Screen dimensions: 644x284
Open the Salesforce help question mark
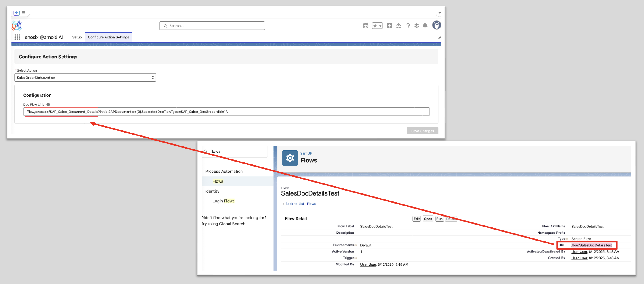point(408,26)
